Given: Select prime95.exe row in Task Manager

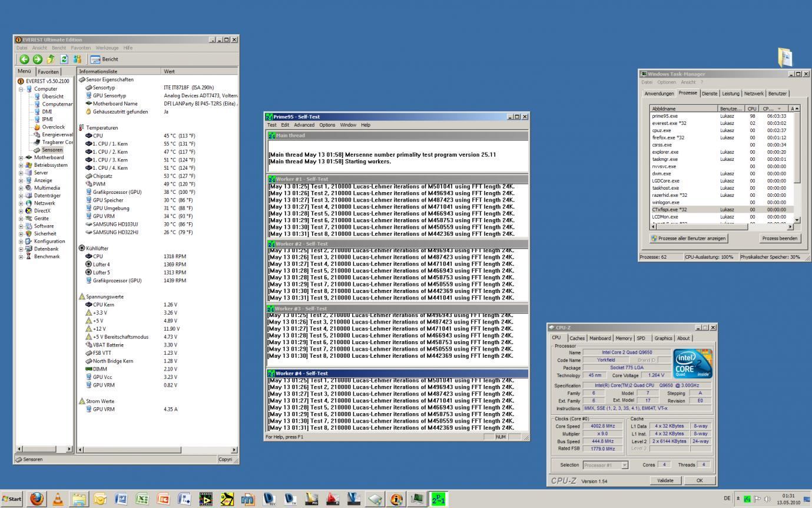Looking at the screenshot, I should tap(722, 116).
